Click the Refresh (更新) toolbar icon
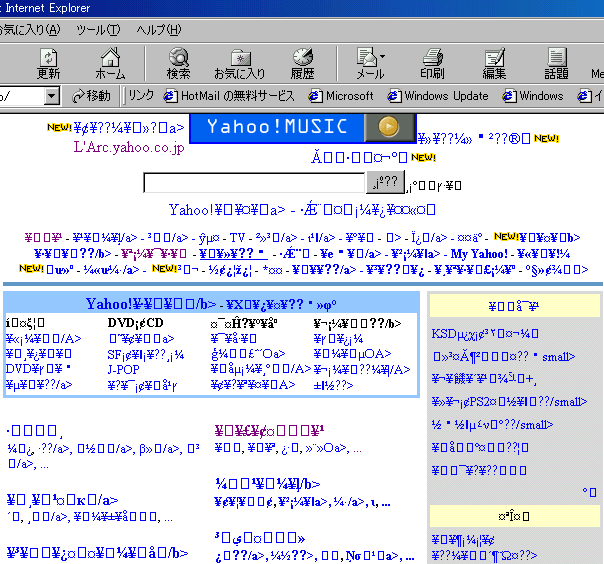 pyautogui.click(x=49, y=63)
